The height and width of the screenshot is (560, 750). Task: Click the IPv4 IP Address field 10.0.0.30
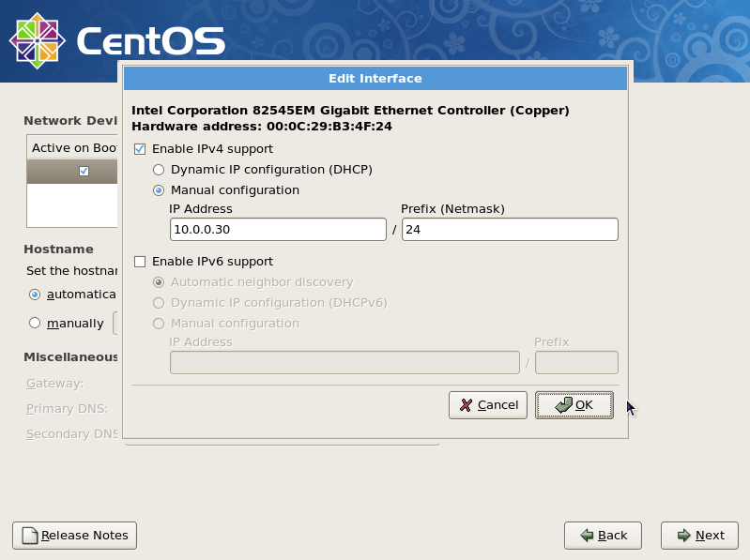coord(278,230)
